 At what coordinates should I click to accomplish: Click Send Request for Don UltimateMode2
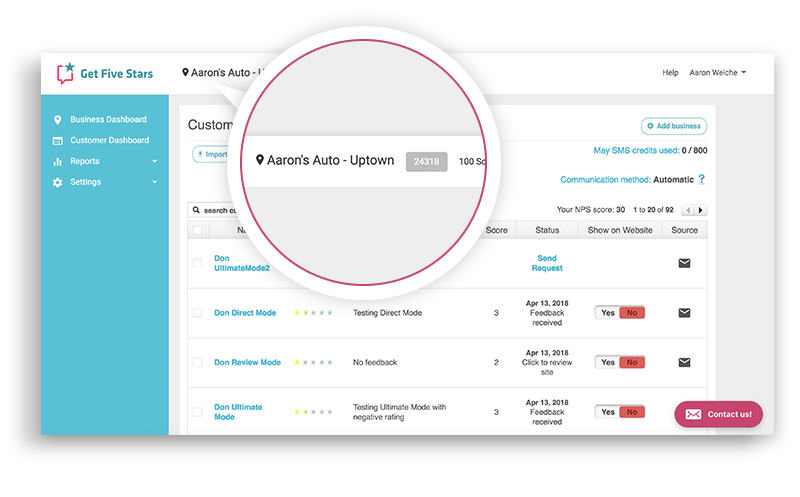click(x=547, y=263)
